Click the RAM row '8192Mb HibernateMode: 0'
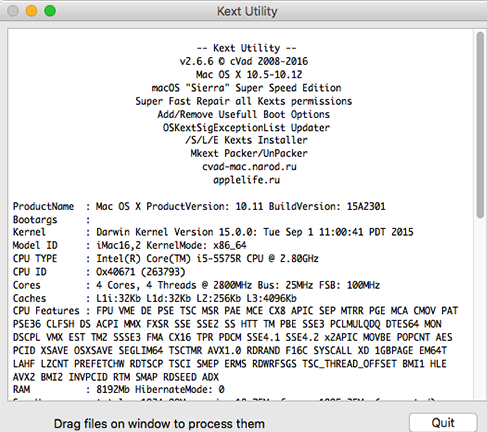The image size is (487, 432). [119, 389]
